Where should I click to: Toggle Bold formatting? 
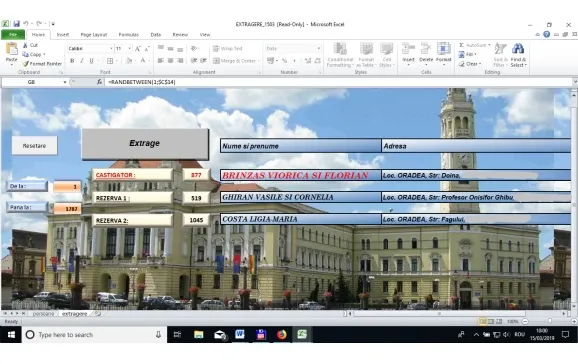coord(72,61)
